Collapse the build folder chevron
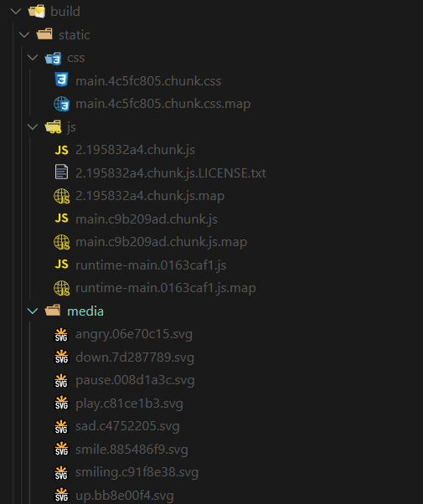 16,12
